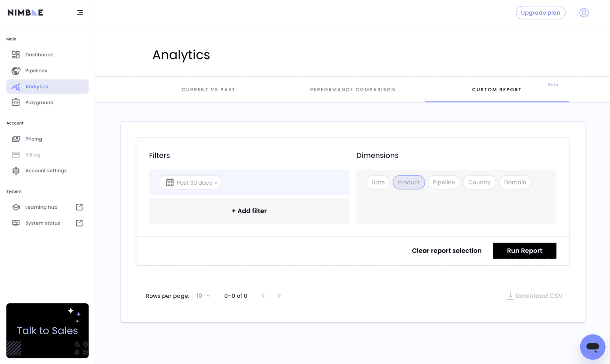Viewport: 610px width, 364px height.
Task: Click the Talk to Sales banner
Action: (48, 331)
